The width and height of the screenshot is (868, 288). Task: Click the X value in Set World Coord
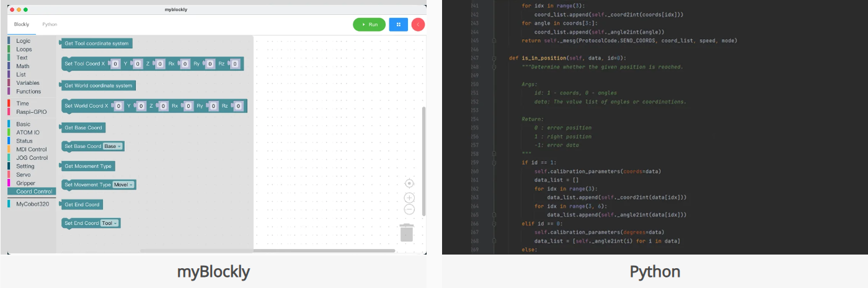119,106
